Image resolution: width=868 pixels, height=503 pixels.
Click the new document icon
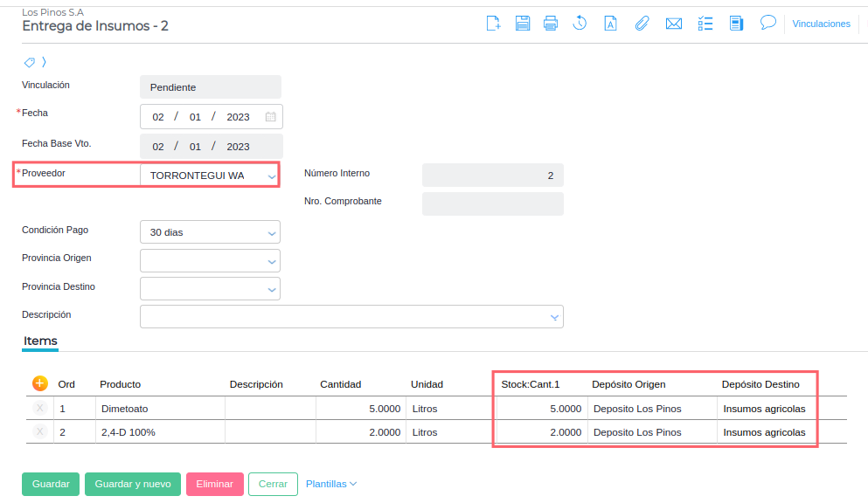click(493, 24)
